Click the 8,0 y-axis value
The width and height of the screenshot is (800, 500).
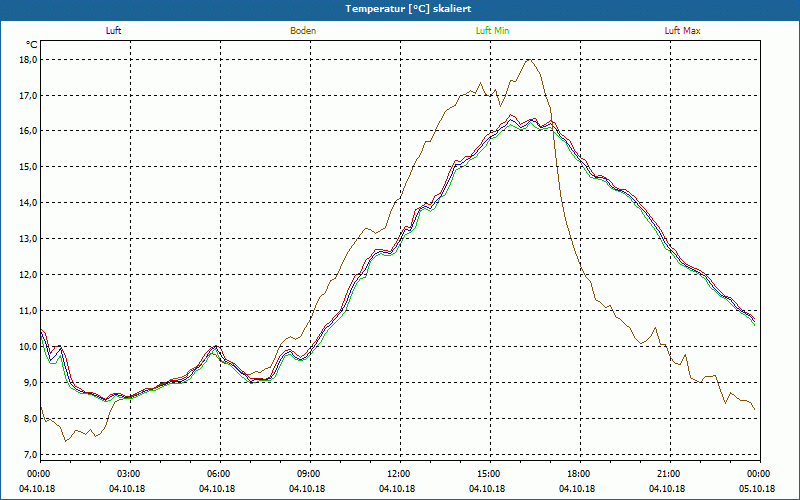(31, 418)
